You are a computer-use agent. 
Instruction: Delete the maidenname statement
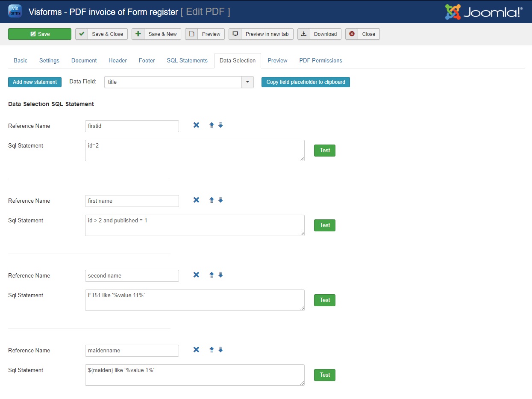196,350
